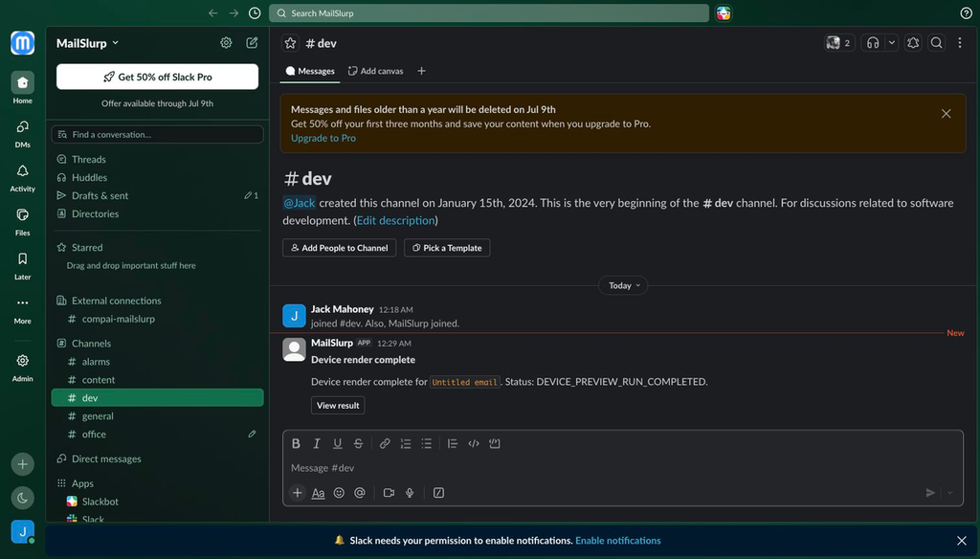This screenshot has width=980, height=559.
Task: Open the MailSlurp workspace dropdown
Action: click(x=87, y=43)
